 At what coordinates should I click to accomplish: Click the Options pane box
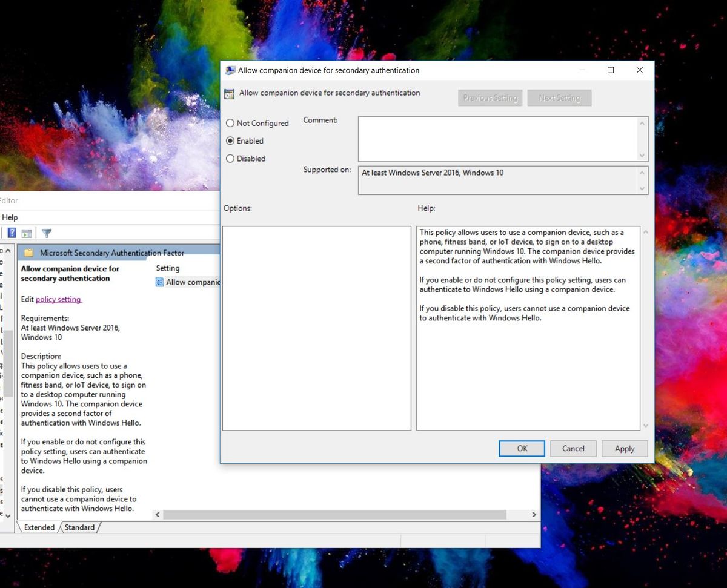tap(317, 328)
